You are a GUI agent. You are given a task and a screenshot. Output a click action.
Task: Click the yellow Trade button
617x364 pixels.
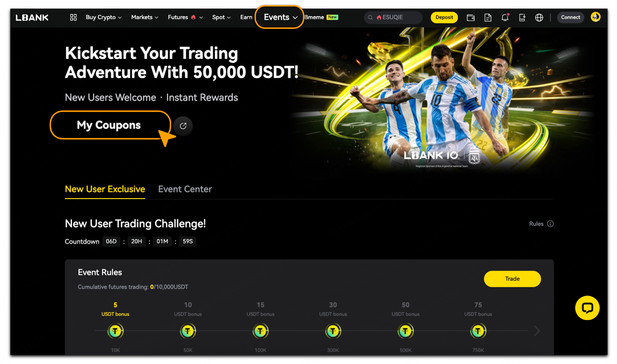coord(512,279)
